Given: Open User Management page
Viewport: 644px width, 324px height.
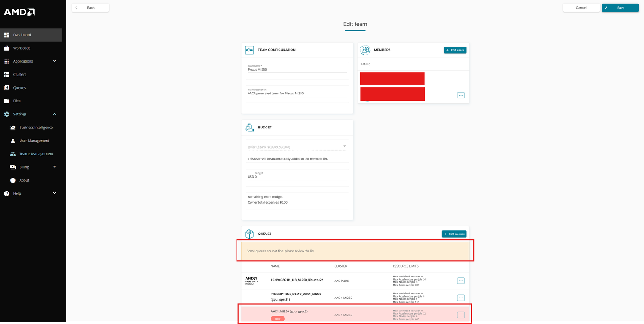Looking at the screenshot, I should [x=34, y=141].
